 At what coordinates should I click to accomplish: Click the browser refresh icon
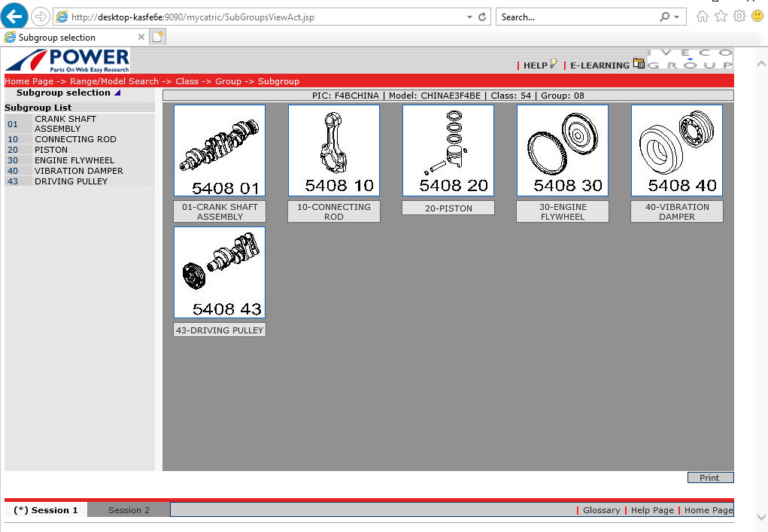pyautogui.click(x=482, y=17)
